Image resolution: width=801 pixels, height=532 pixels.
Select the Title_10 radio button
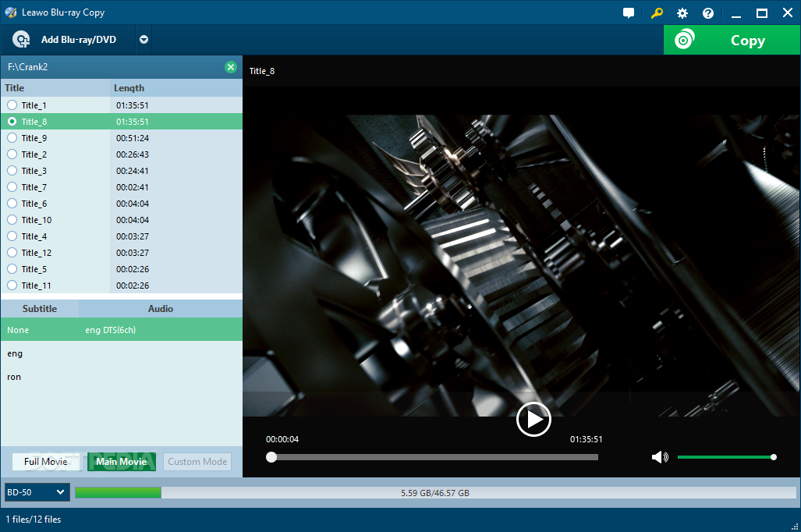click(12, 220)
